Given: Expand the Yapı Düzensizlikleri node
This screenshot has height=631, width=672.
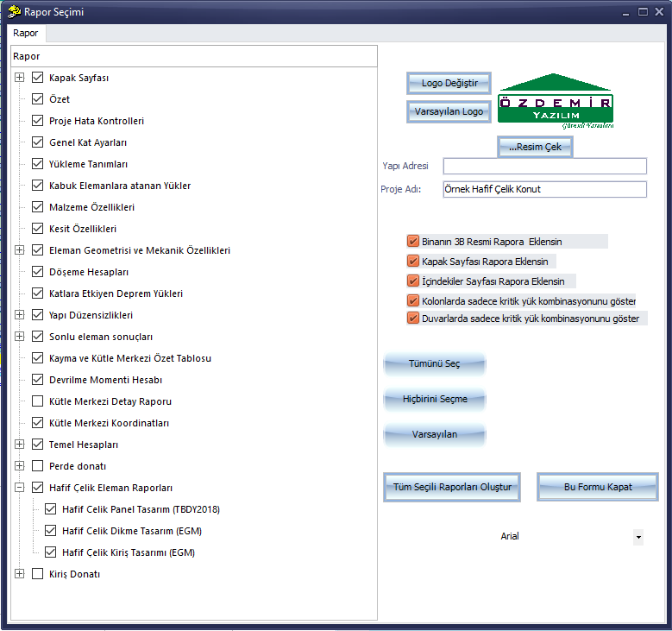Looking at the screenshot, I should (x=19, y=315).
